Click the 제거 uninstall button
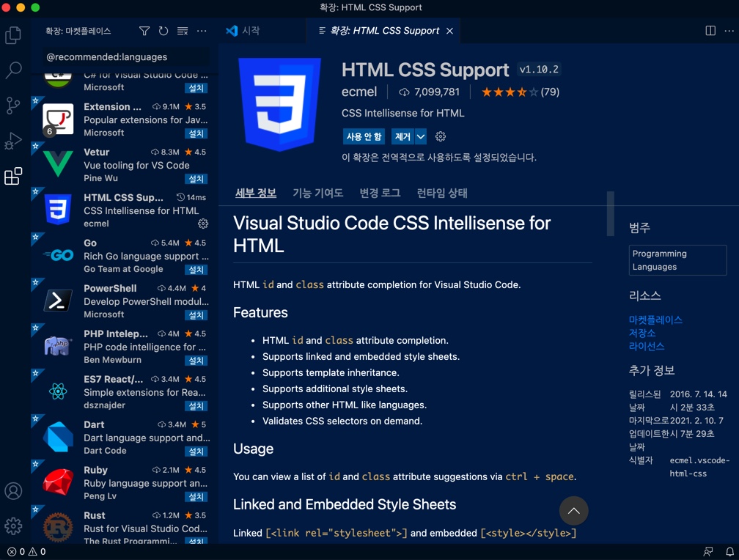 402,136
